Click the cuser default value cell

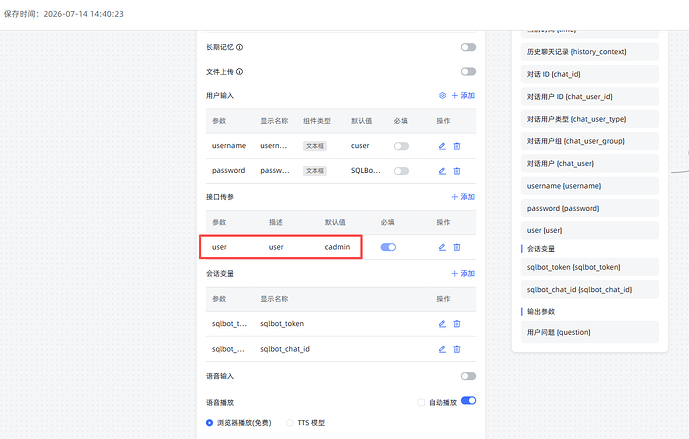tap(360, 146)
